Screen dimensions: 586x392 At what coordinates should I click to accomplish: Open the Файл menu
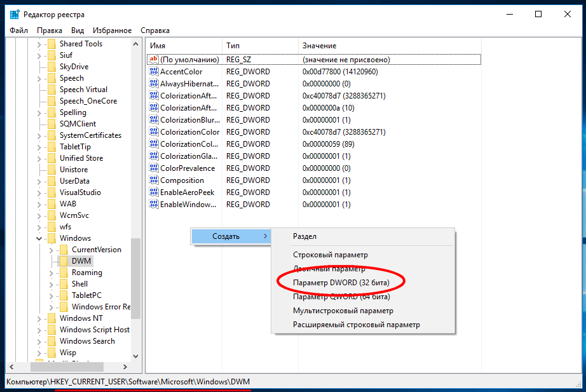18,30
